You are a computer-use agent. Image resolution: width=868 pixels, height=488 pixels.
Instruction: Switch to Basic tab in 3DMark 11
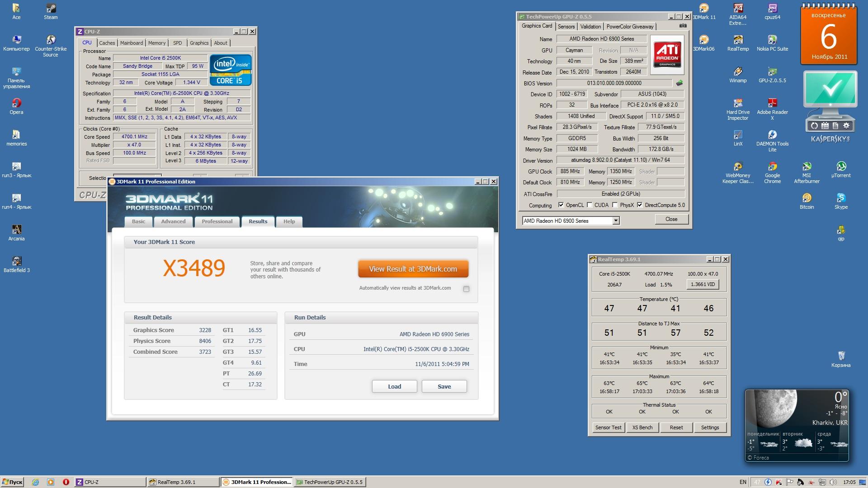[138, 221]
